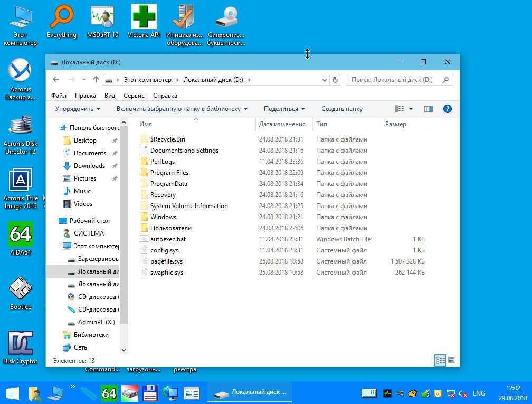The width and height of the screenshot is (532, 404).
Task: Expand the Упорядочить dropdown
Action: tap(78, 109)
